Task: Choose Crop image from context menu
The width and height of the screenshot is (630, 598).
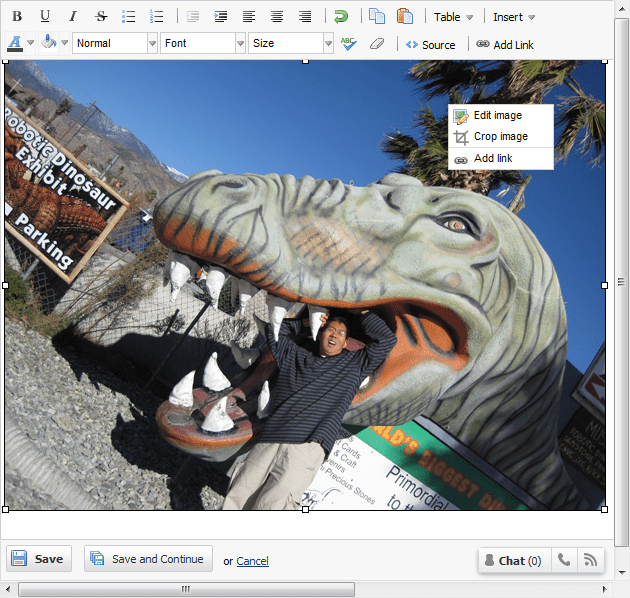Action: [500, 137]
